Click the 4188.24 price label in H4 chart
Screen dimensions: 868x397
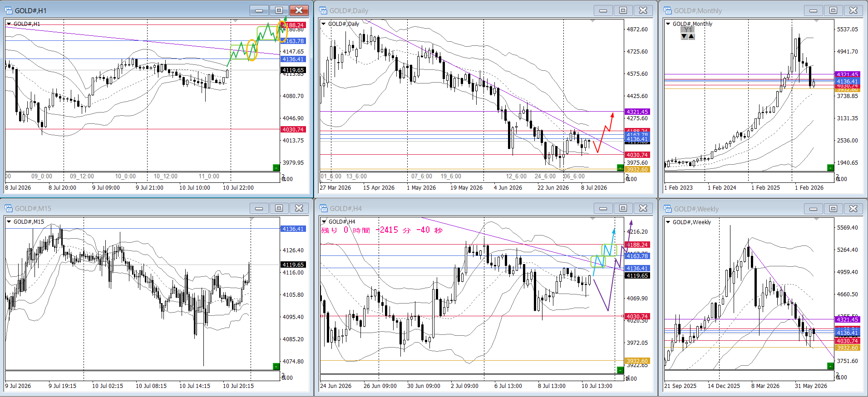coord(637,245)
